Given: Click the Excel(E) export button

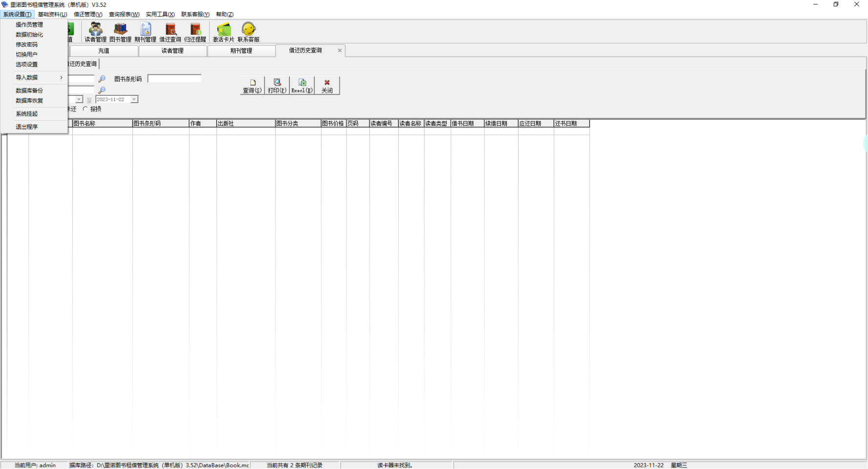Looking at the screenshot, I should coord(302,85).
